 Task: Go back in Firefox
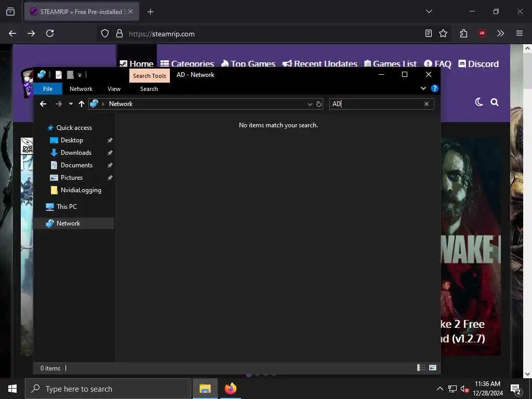coord(12,33)
